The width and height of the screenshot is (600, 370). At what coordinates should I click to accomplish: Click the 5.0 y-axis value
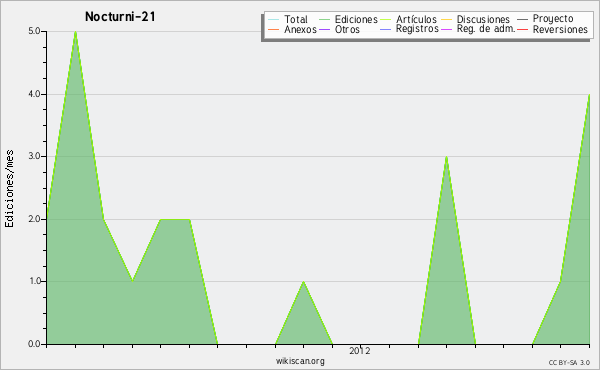(34, 31)
